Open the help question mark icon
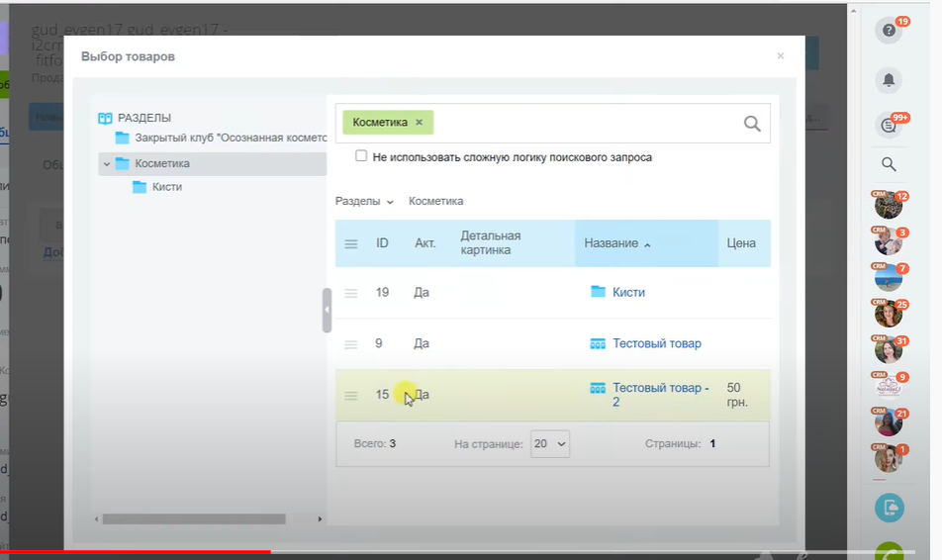 (889, 30)
